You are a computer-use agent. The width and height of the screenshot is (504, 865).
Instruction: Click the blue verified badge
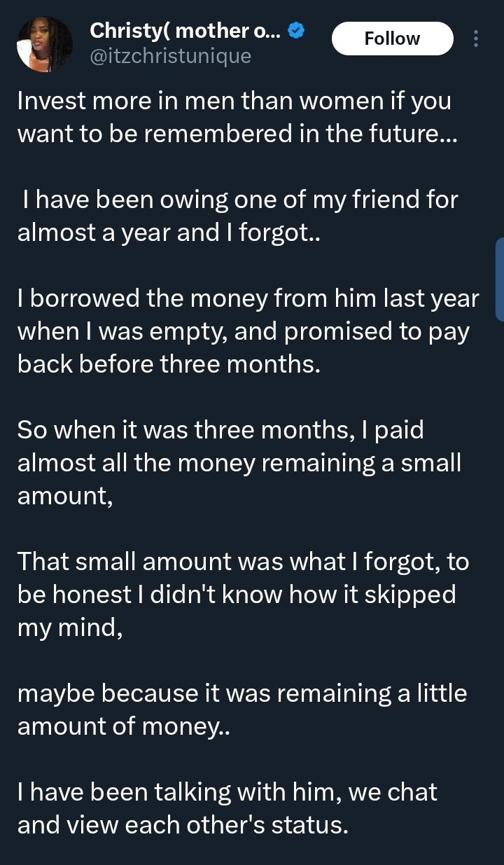coord(297,30)
